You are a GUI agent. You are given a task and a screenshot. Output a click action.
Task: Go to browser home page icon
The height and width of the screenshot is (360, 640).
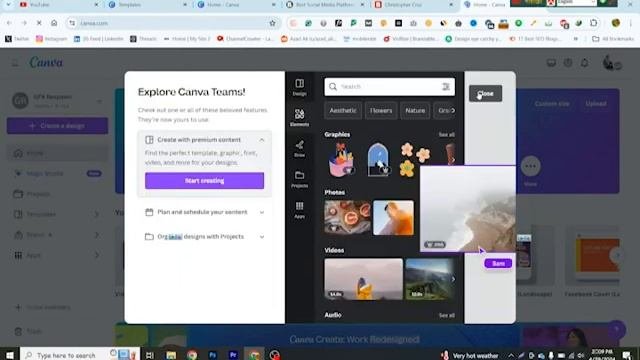coord(54,23)
